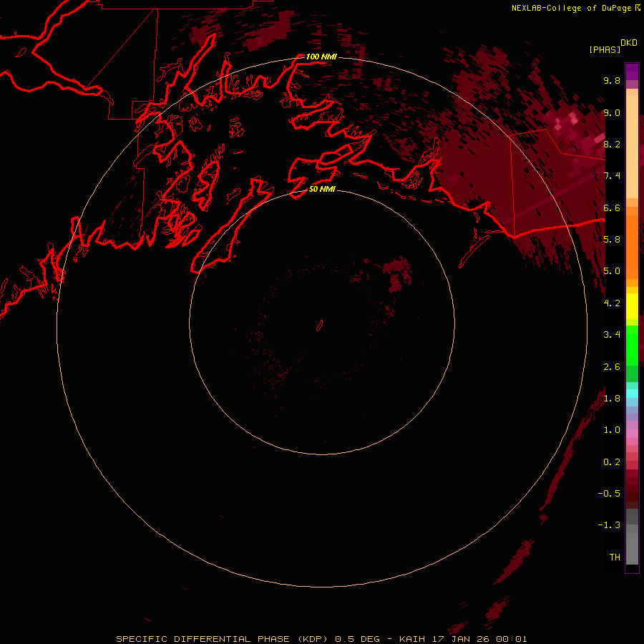Click the 1.8 scale value
644x644 pixels.
click(612, 399)
